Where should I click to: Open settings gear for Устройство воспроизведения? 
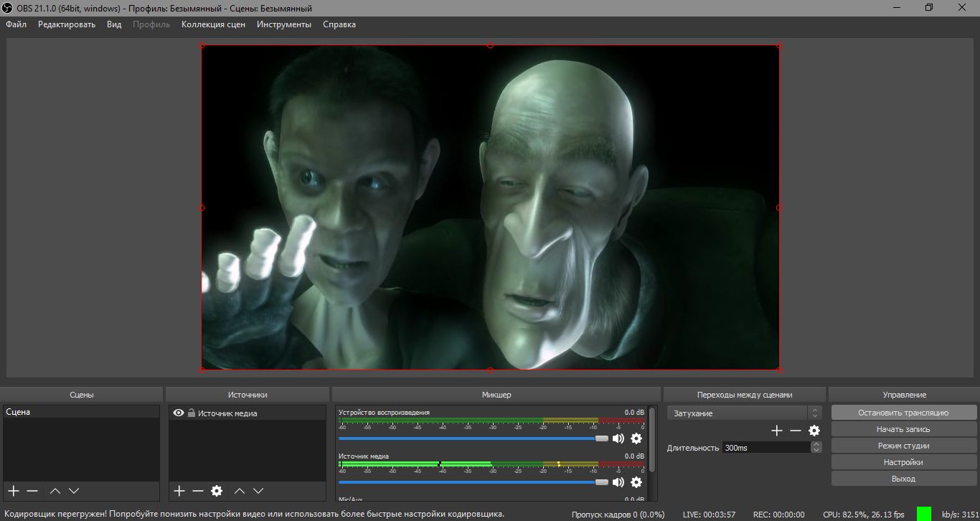coord(636,438)
